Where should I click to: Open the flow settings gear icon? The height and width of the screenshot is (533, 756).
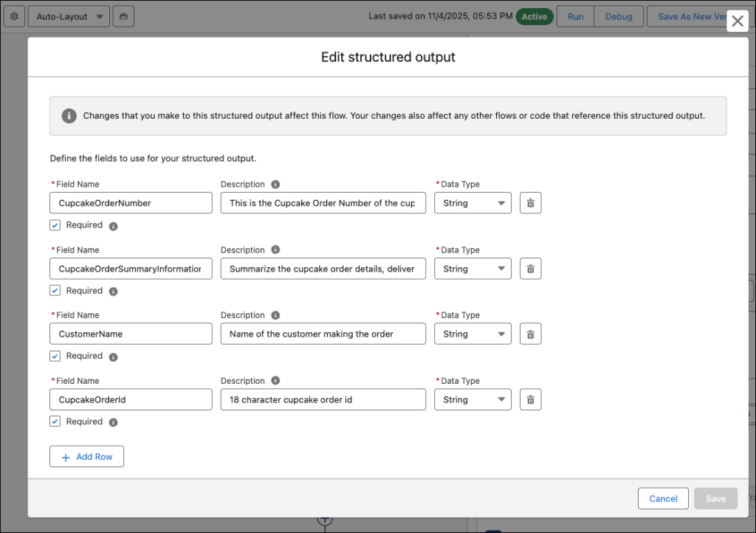(13, 16)
